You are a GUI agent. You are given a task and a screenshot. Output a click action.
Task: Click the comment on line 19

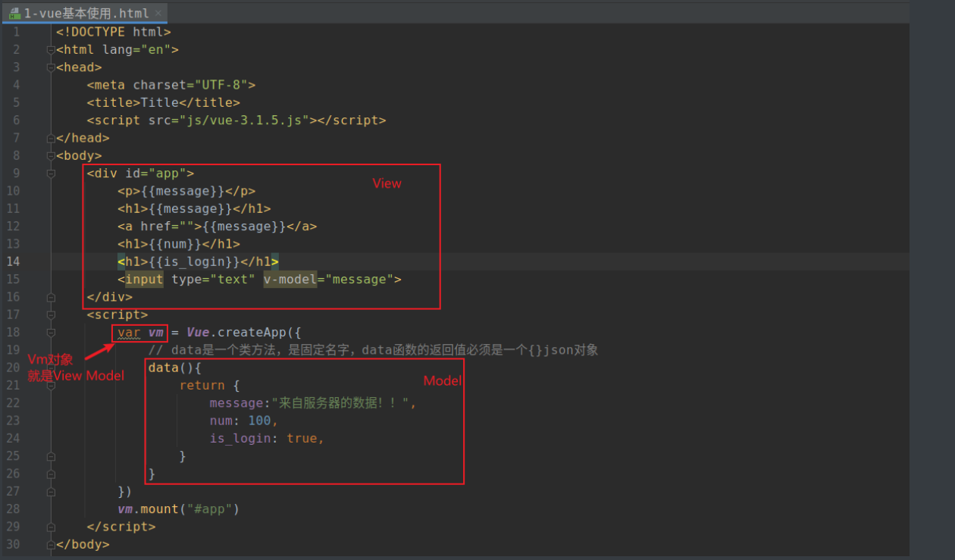(374, 350)
